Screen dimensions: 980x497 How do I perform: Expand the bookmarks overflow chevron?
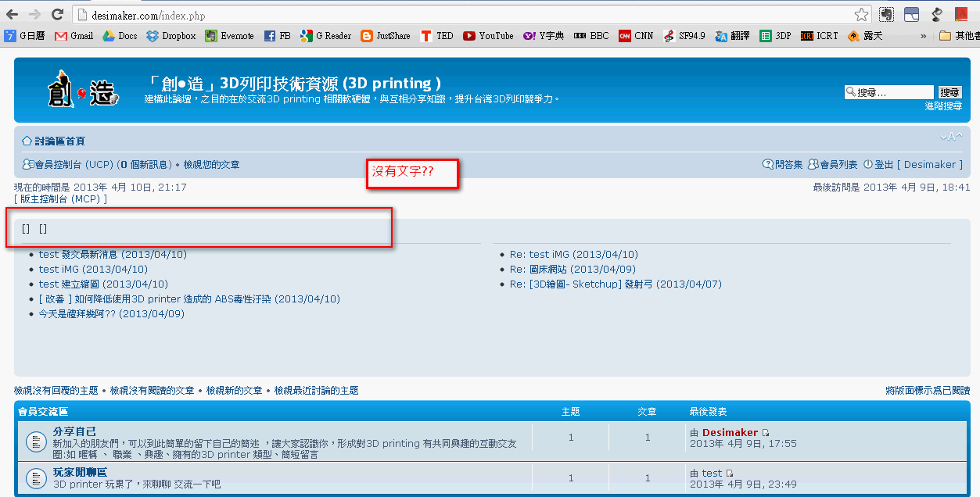(924, 36)
